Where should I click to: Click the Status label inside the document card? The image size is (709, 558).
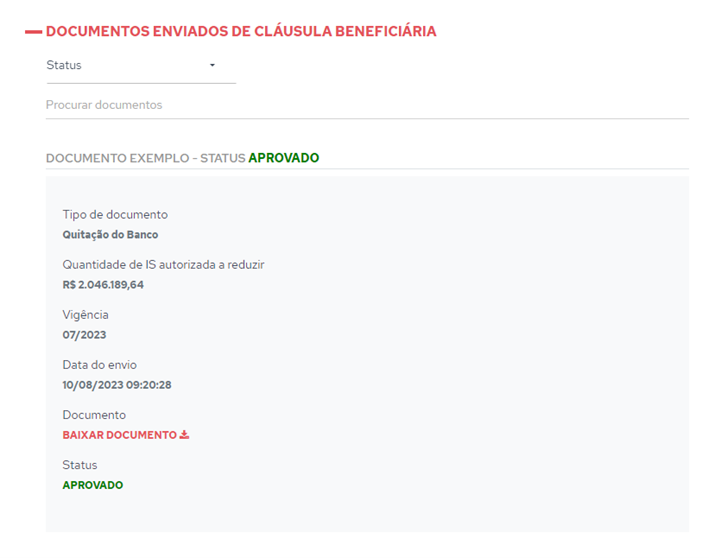80,465
